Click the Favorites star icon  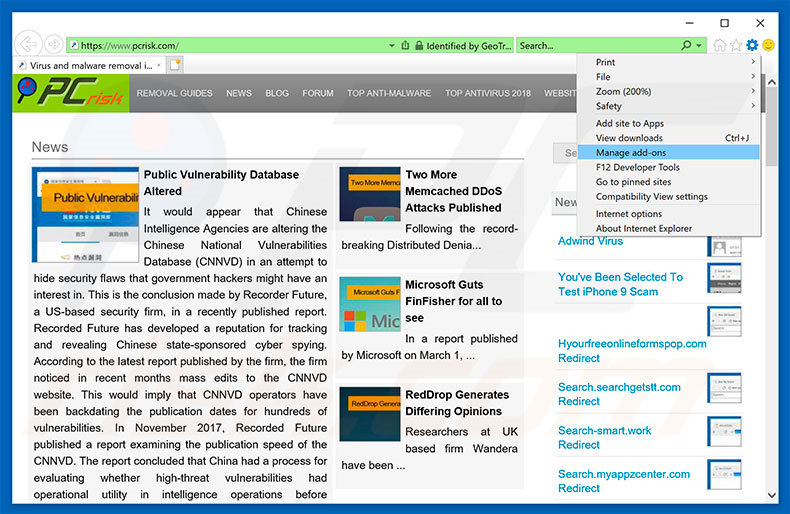736,45
